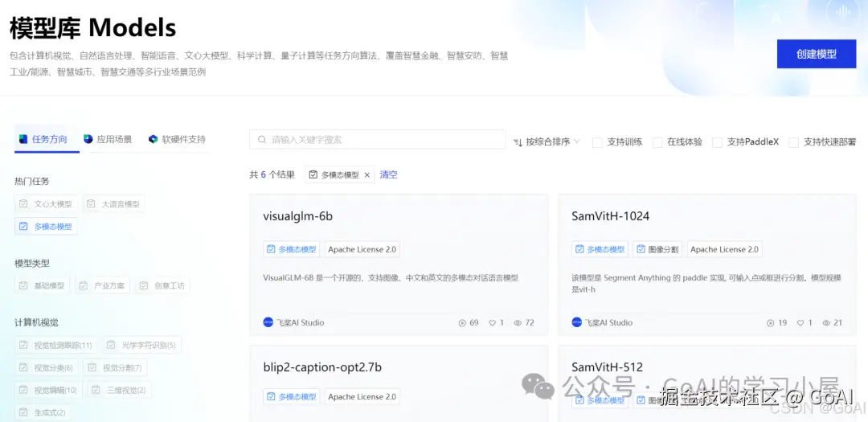Enable the 在线体验 checkbox
The width and height of the screenshot is (868, 422).
tap(657, 142)
